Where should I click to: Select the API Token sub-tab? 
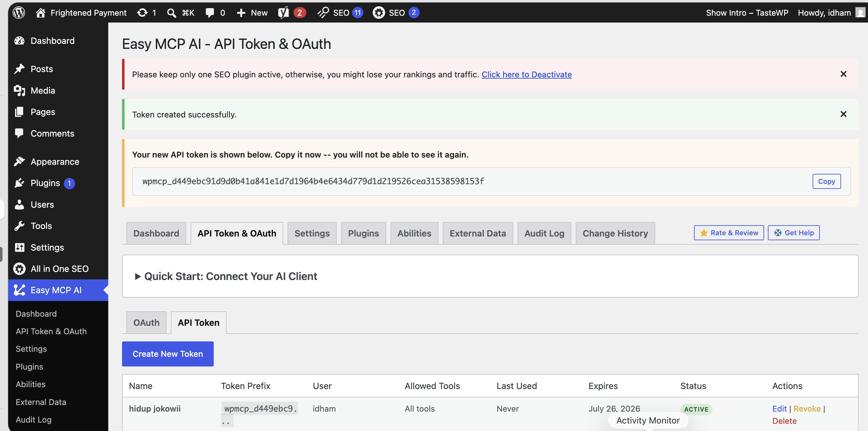pos(198,322)
